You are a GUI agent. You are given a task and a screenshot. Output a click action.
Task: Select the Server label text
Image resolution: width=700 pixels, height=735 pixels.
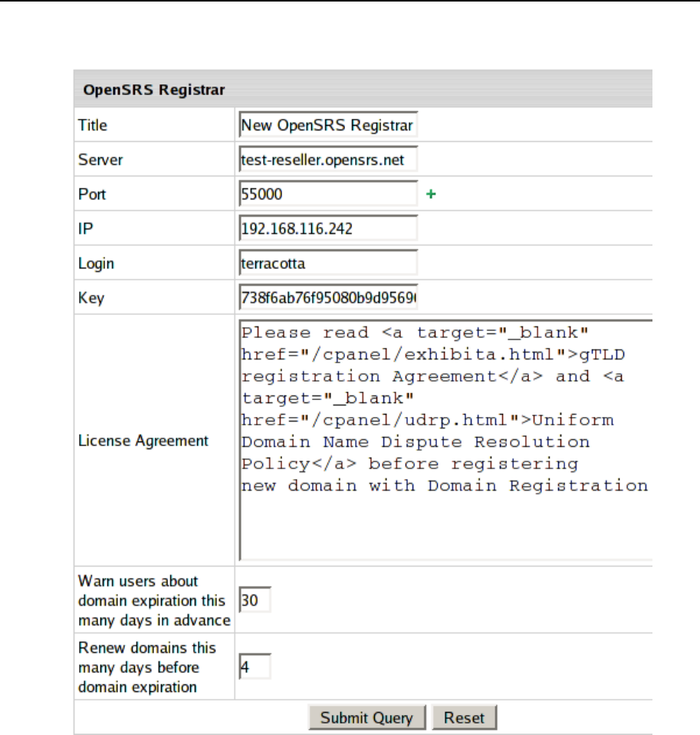(100, 160)
